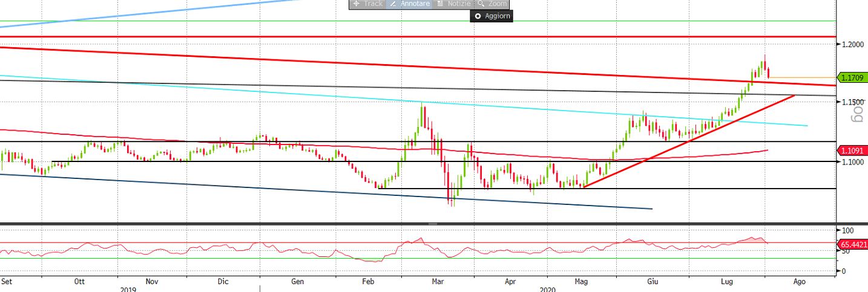Grab the divider handle above RSI panel
The width and height of the screenshot is (868, 292).
(433, 224)
